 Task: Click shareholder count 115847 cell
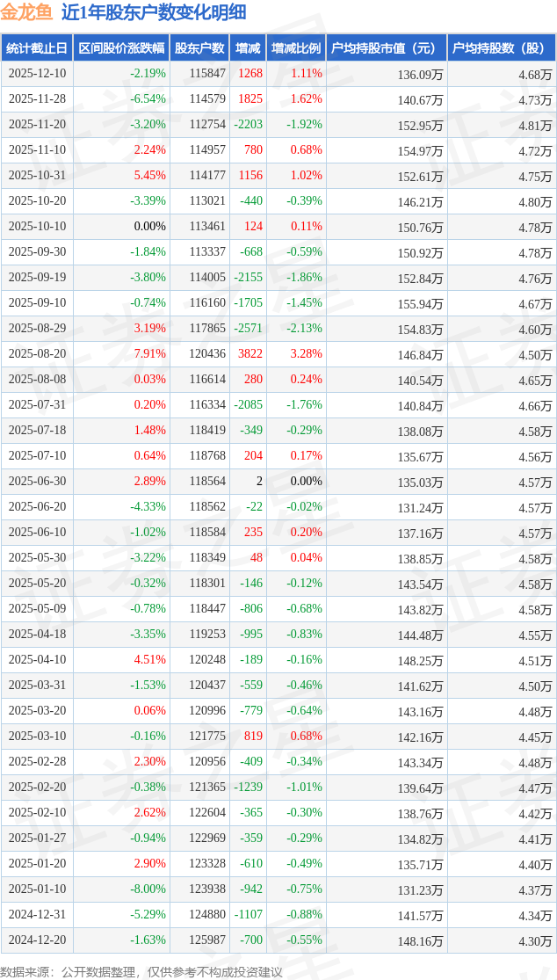[206, 74]
